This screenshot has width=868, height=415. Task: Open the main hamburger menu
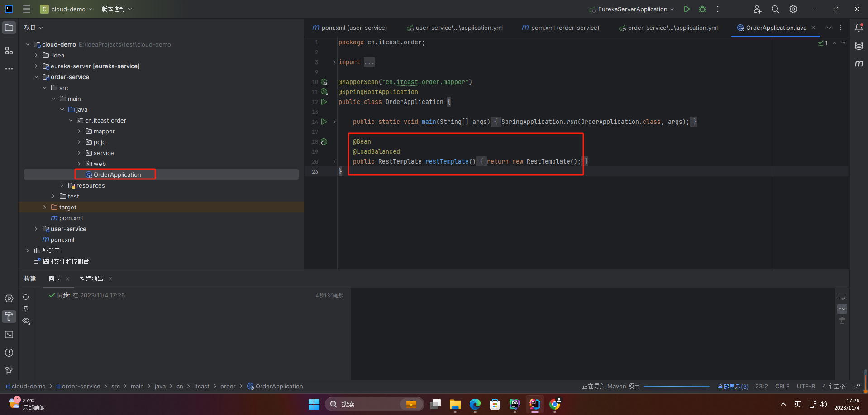coord(27,9)
